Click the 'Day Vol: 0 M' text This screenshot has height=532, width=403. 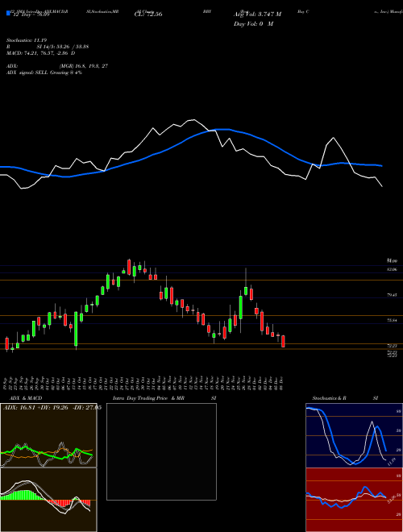(253, 24)
